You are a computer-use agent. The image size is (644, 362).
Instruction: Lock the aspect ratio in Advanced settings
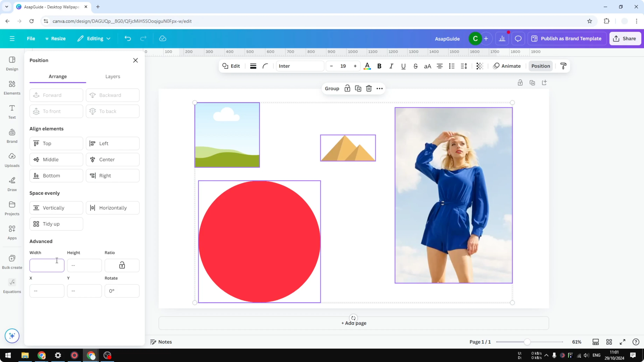[122, 265]
